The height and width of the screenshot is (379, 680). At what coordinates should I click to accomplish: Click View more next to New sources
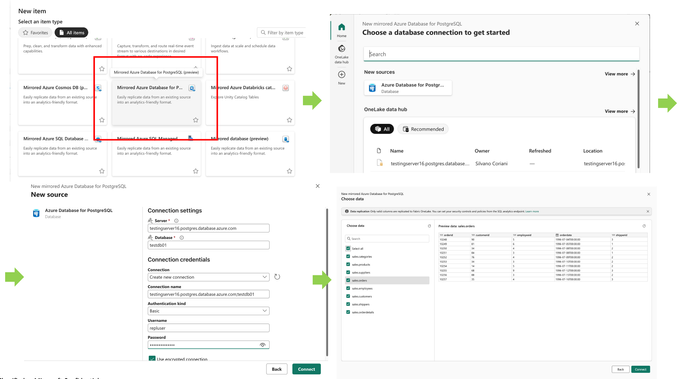click(620, 74)
